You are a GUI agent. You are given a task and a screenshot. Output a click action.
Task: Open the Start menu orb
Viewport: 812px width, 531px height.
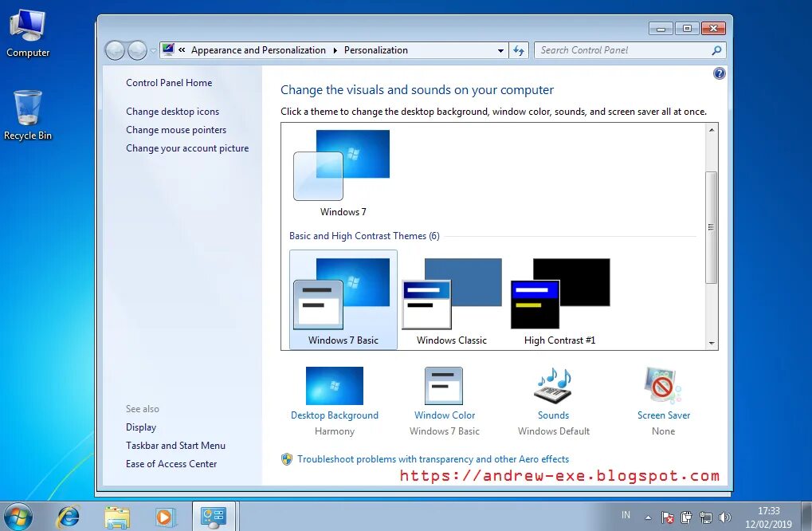coord(18,517)
